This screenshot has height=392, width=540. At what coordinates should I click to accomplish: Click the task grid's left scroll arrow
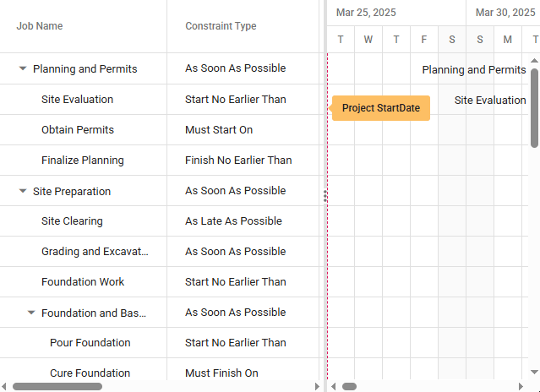[5, 386]
